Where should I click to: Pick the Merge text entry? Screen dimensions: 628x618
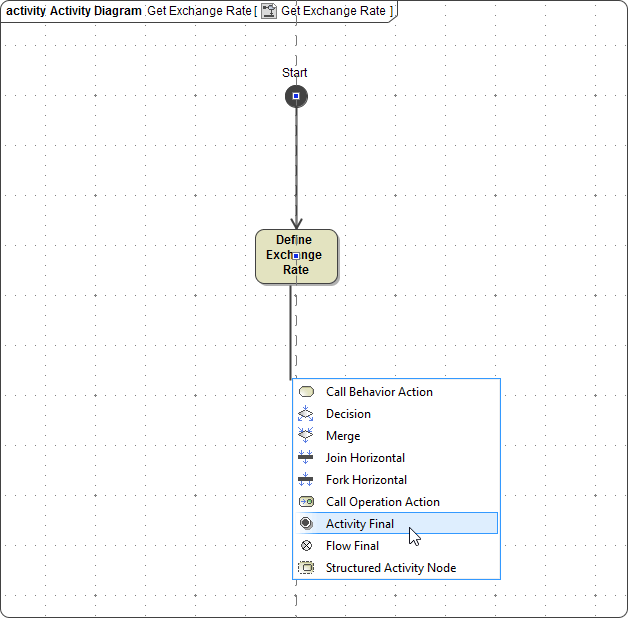click(x=343, y=436)
